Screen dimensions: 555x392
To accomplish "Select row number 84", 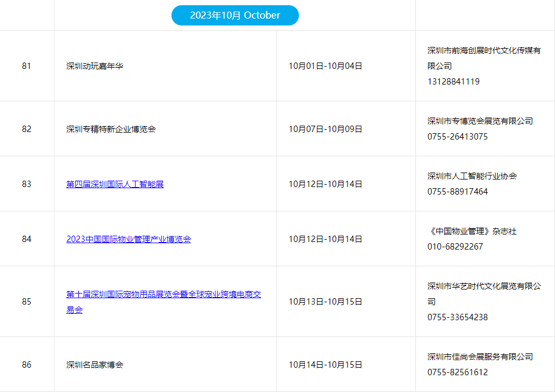I will 27,239.
